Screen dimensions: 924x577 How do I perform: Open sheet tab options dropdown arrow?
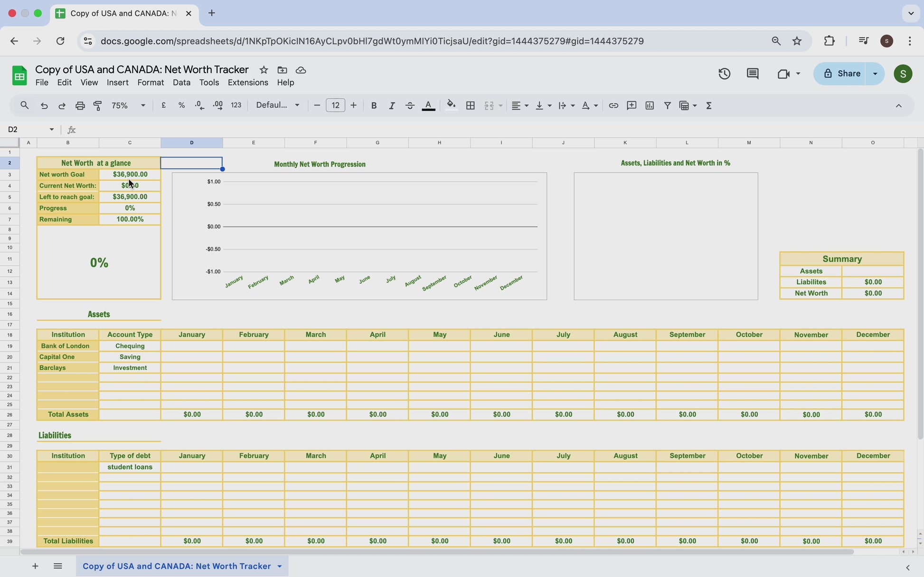click(280, 566)
